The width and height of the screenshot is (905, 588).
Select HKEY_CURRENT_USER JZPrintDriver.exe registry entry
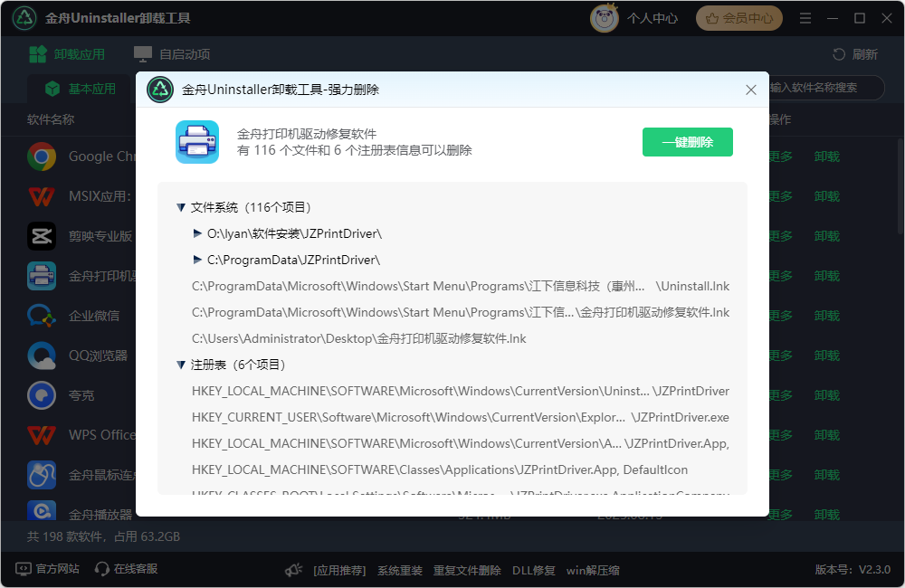[x=461, y=417]
